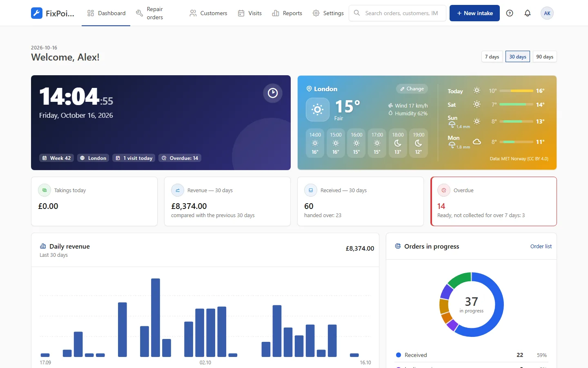
Task: Click the FixPoint wrench logo icon
Action: click(37, 13)
